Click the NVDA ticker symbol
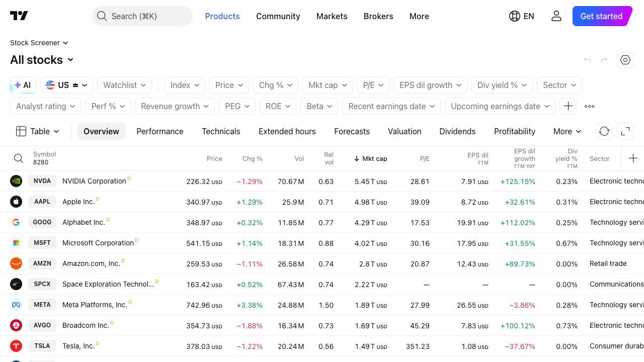The image size is (644, 362). pyautogui.click(x=42, y=181)
